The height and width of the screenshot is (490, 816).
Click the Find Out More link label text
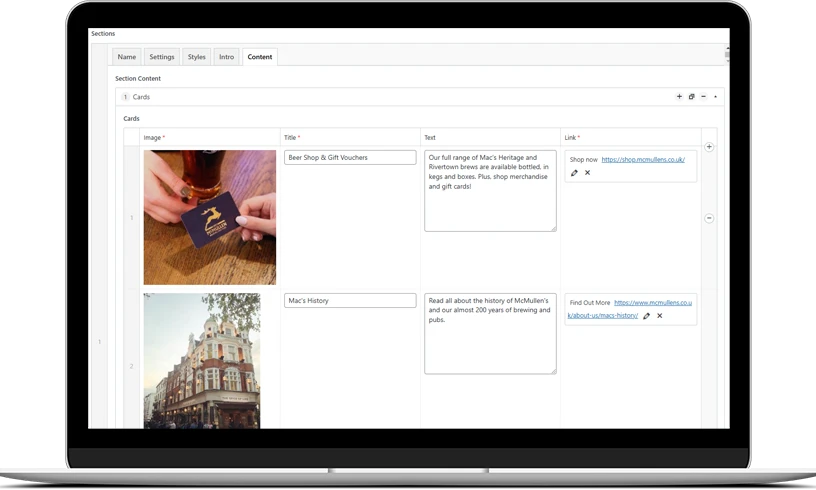pos(590,303)
